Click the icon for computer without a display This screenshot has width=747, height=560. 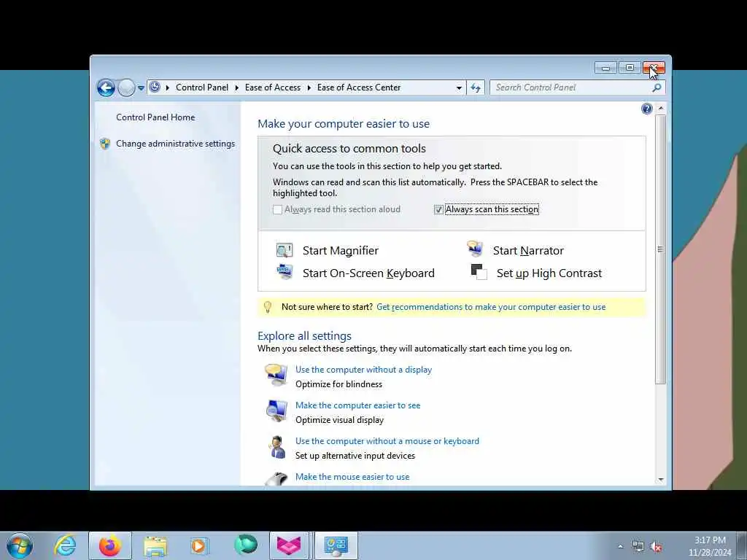[x=276, y=376]
